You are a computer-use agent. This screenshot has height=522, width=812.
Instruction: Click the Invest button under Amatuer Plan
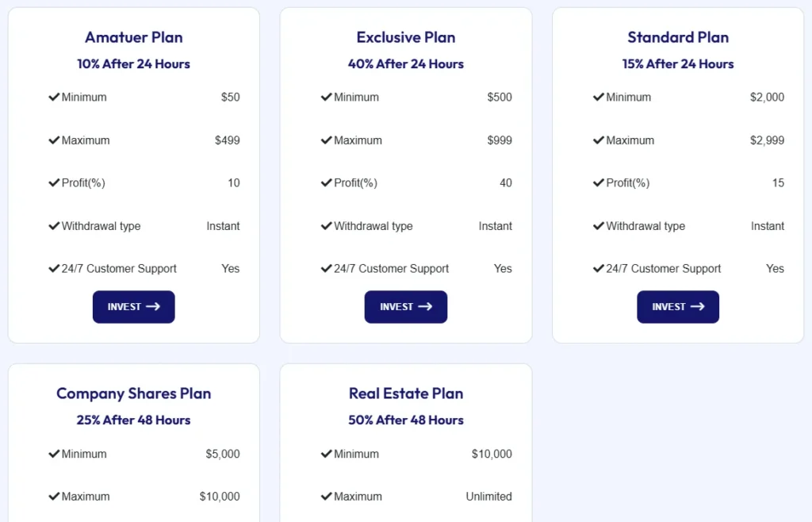133,307
